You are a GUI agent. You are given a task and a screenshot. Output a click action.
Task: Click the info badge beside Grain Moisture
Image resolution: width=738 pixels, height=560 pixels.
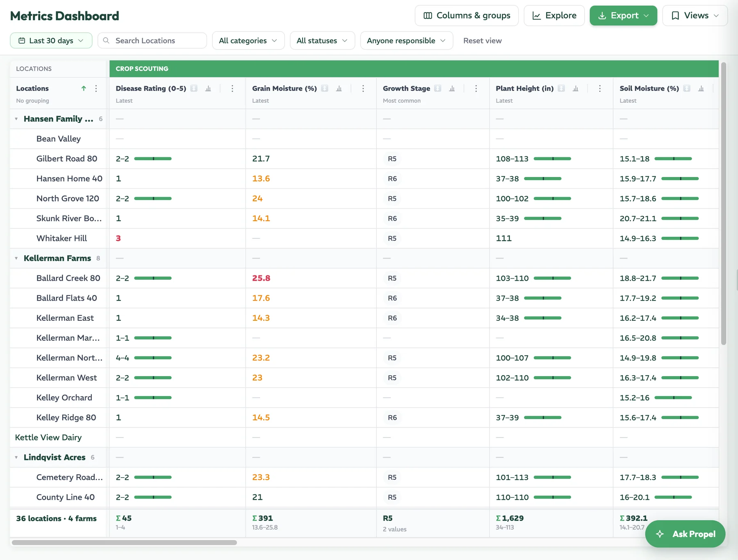pyautogui.click(x=325, y=88)
